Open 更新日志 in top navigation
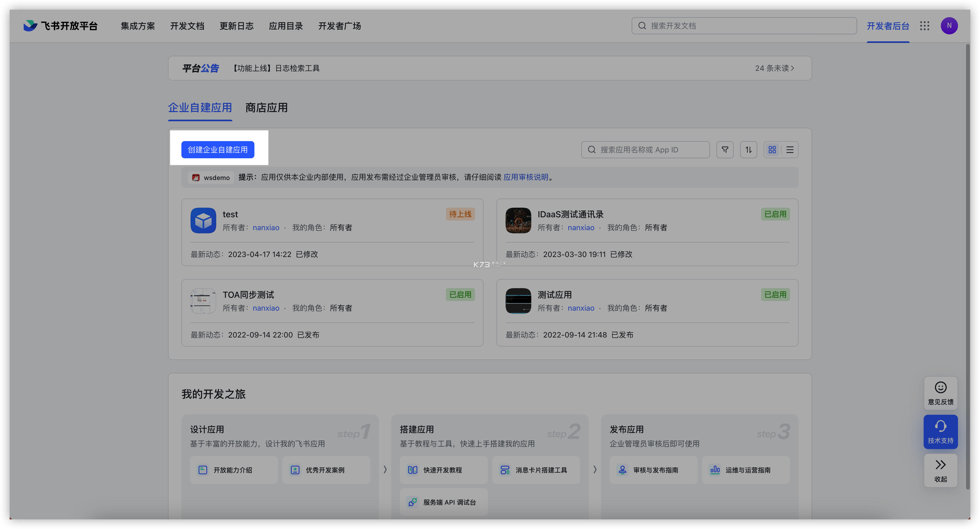This screenshot has height=529, width=980. 237,26
